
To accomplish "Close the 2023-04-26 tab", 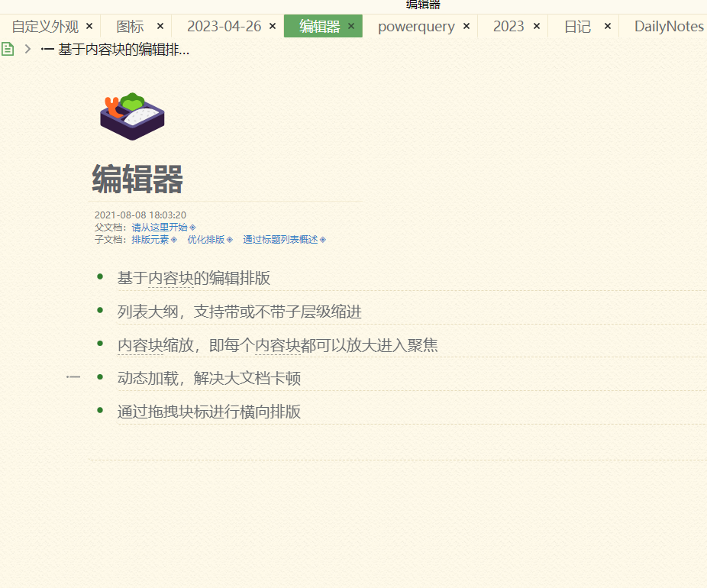I will coord(273,26).
